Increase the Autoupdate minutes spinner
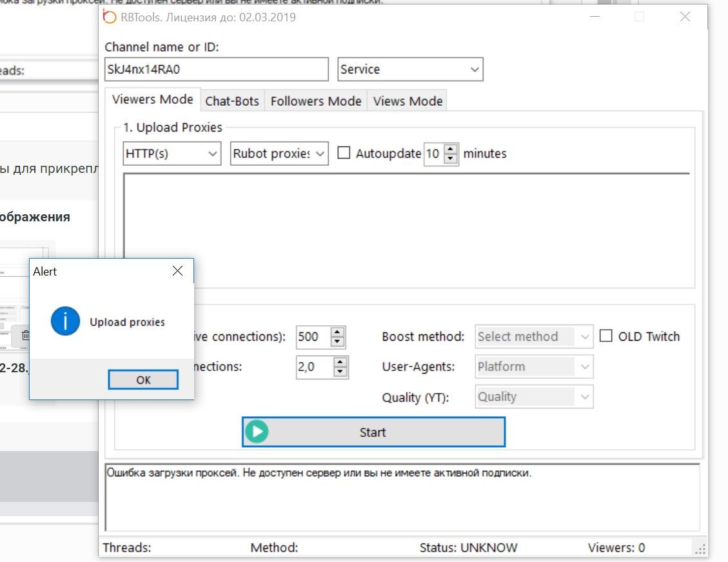 [451, 149]
